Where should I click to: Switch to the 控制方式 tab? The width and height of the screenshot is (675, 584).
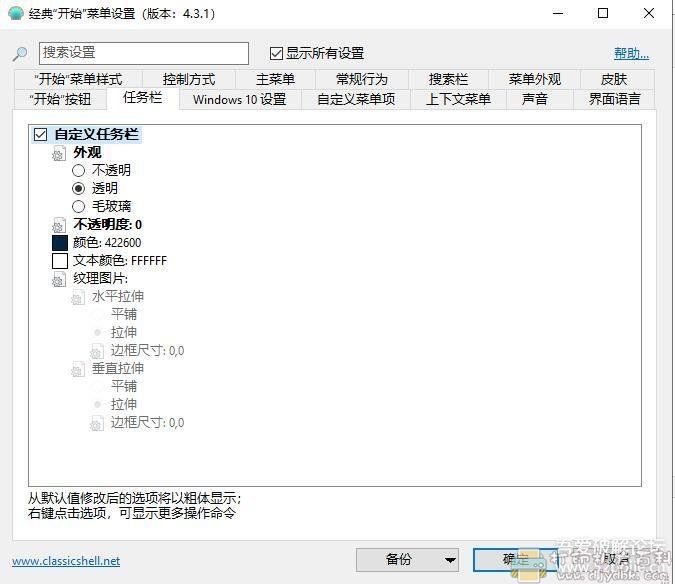click(x=189, y=79)
